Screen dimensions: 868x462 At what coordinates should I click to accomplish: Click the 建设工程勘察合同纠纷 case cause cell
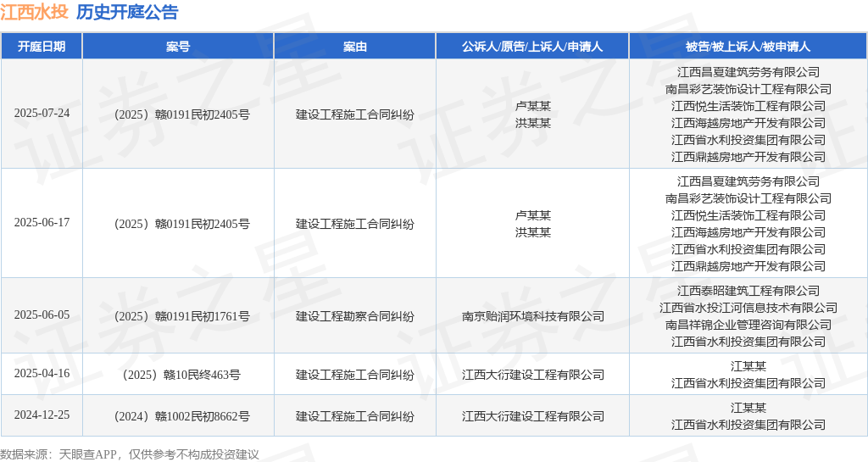tap(354, 316)
